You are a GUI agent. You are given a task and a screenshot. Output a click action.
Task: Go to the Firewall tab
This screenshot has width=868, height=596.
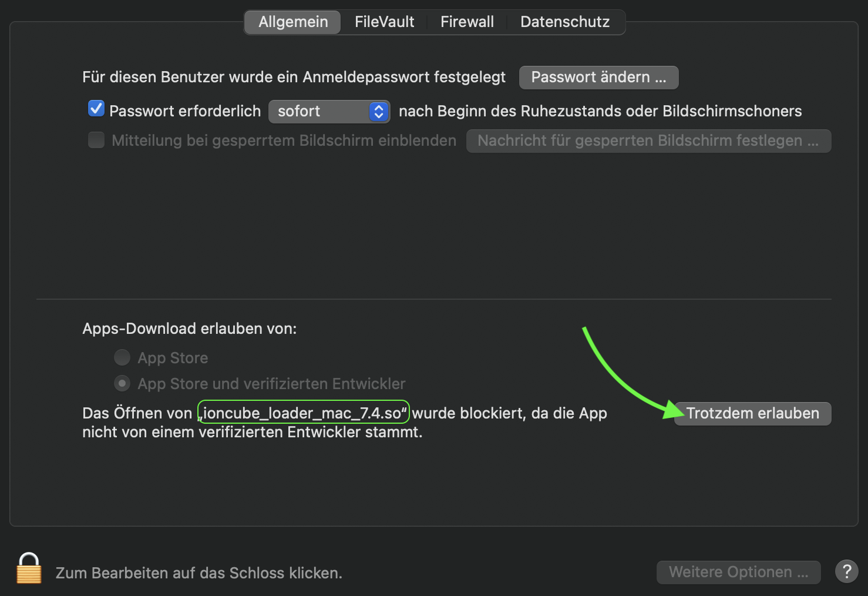click(467, 22)
